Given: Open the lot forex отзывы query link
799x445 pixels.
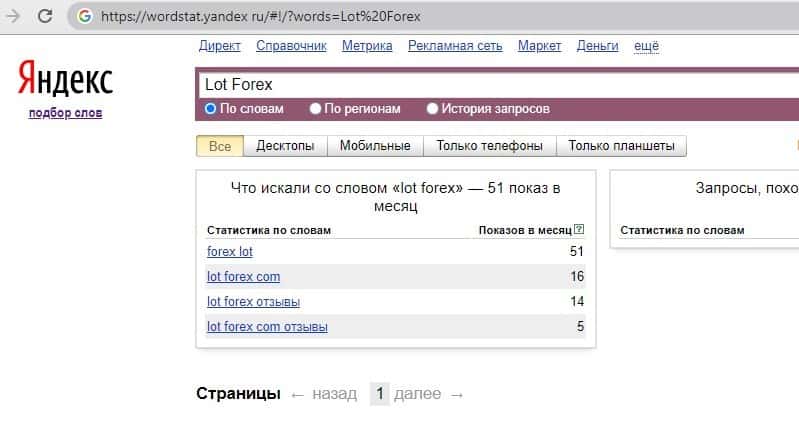Looking at the screenshot, I should coord(253,302).
